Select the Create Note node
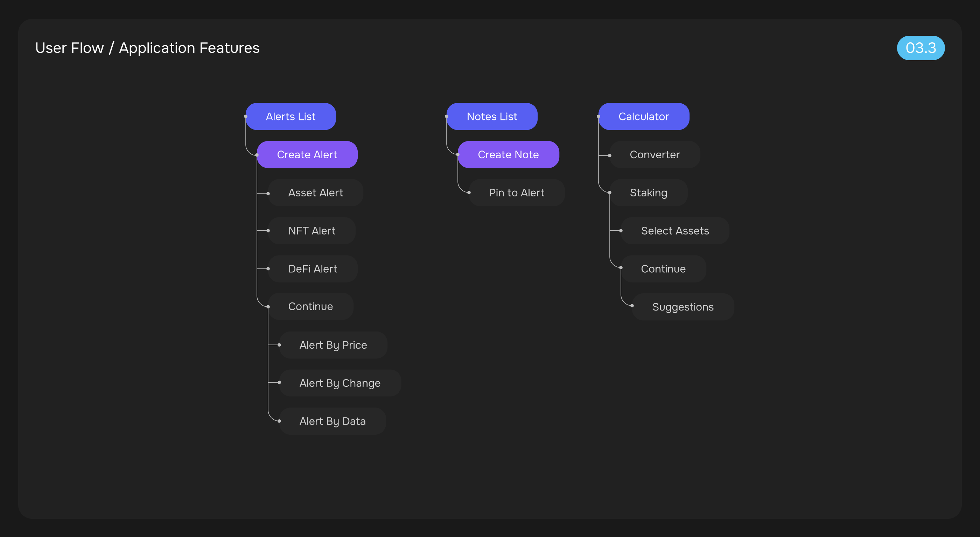 coord(508,154)
